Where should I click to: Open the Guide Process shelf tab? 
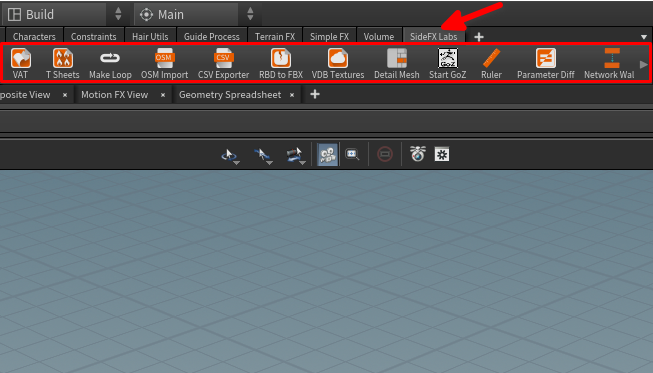point(212,37)
